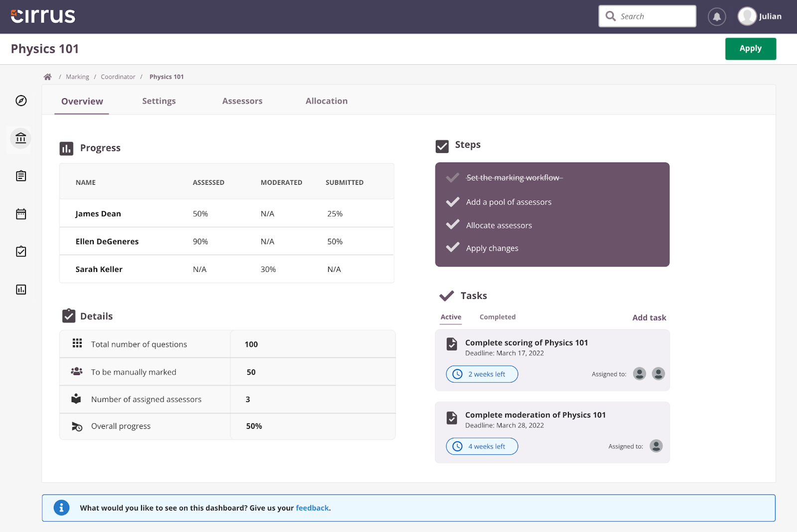
Task: Click Ellen DeGeneres's 90% assessed value
Action: (200, 242)
